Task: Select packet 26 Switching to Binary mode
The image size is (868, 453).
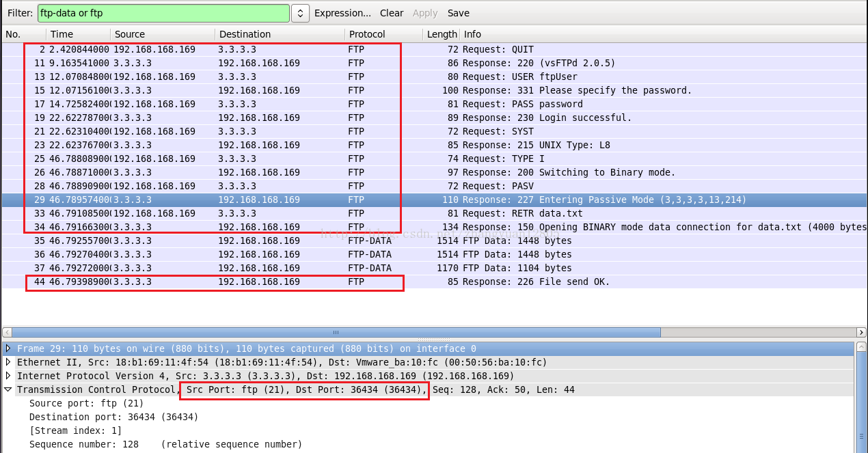Action: [x=434, y=172]
